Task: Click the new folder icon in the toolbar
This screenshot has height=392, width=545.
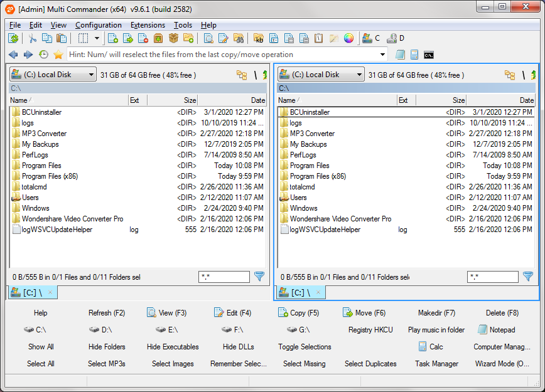Action: (188, 38)
